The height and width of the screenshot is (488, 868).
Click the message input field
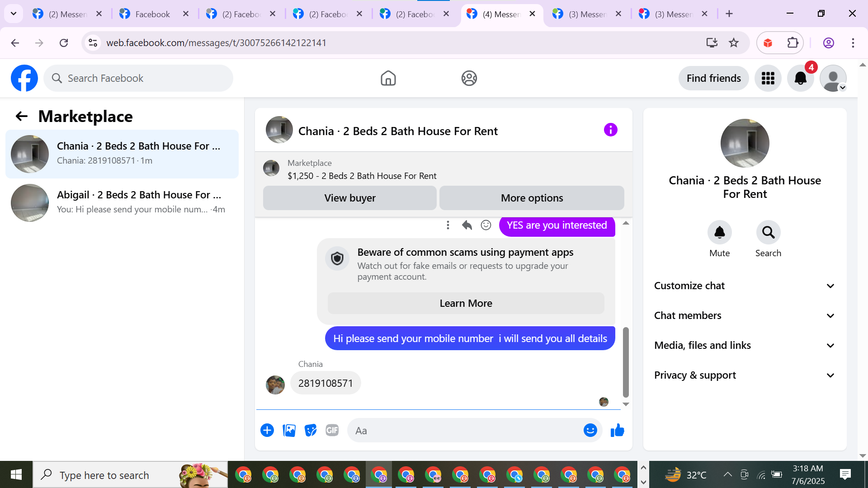[x=466, y=430]
